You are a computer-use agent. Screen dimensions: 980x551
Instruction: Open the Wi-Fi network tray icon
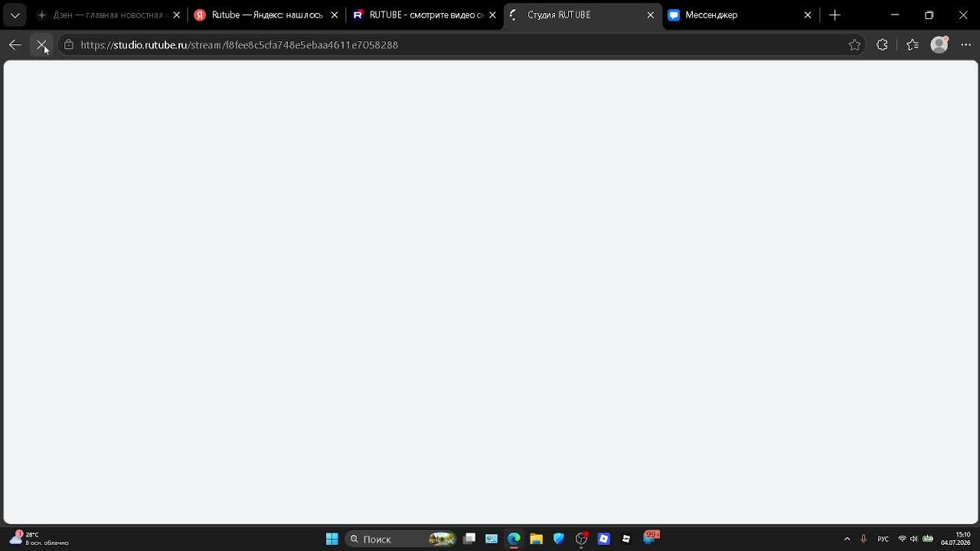coord(902,539)
